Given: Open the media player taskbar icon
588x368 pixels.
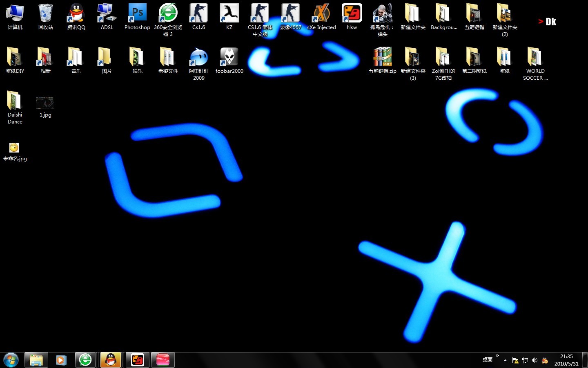Looking at the screenshot, I should (x=61, y=360).
